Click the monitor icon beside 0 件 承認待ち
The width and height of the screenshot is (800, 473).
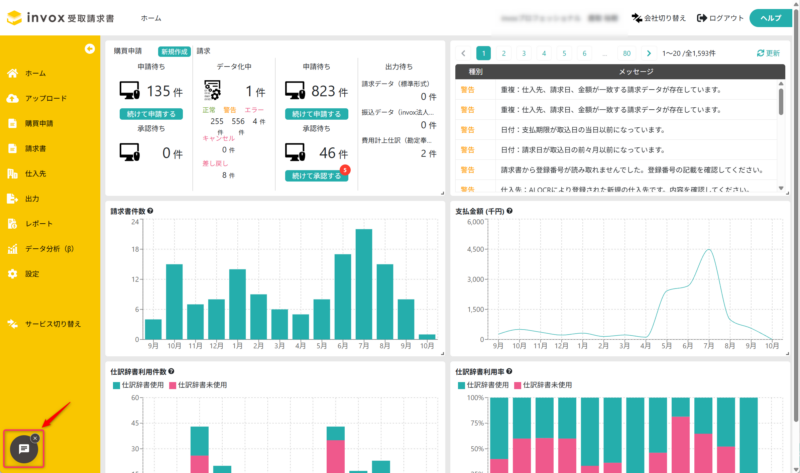tap(130, 152)
